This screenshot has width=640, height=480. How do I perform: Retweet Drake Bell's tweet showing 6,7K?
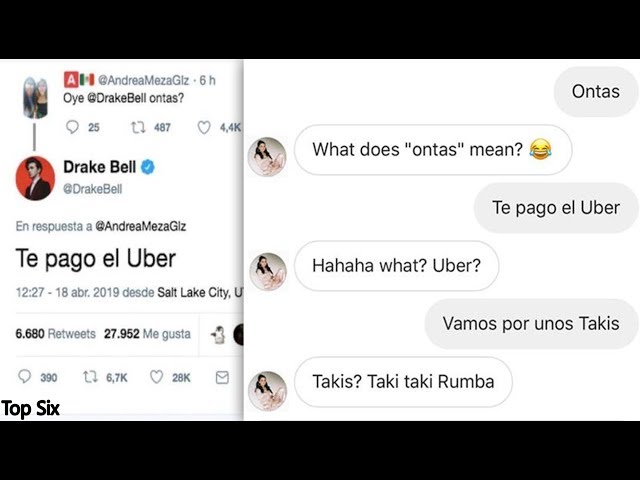click(90, 377)
